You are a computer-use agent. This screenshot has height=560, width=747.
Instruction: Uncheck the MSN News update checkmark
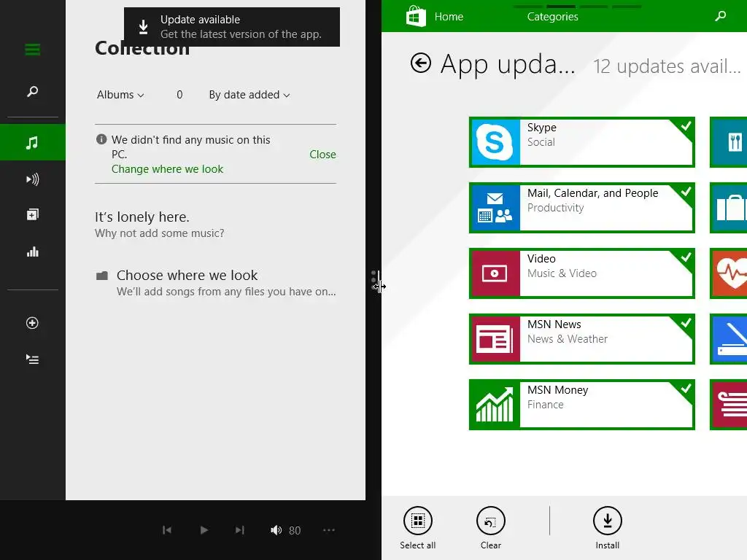click(686, 323)
